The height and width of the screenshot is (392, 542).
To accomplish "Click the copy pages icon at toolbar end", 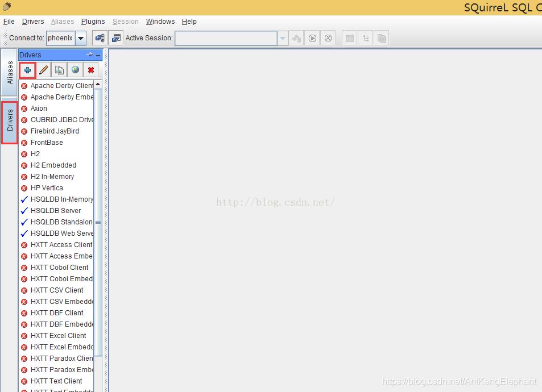I will point(382,38).
